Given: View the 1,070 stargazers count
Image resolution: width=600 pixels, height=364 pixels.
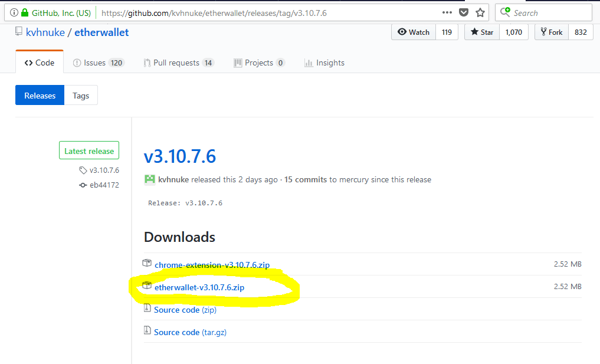Looking at the screenshot, I should [x=513, y=32].
